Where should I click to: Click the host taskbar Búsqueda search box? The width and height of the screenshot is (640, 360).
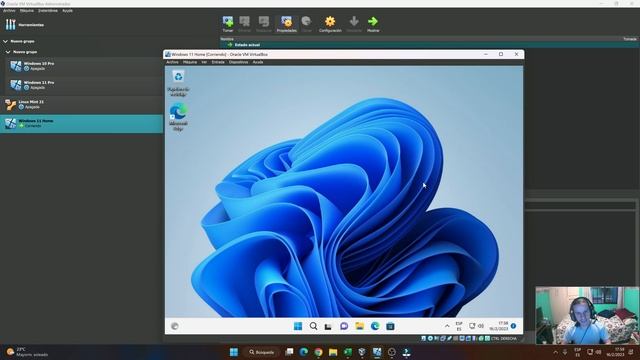click(262, 352)
